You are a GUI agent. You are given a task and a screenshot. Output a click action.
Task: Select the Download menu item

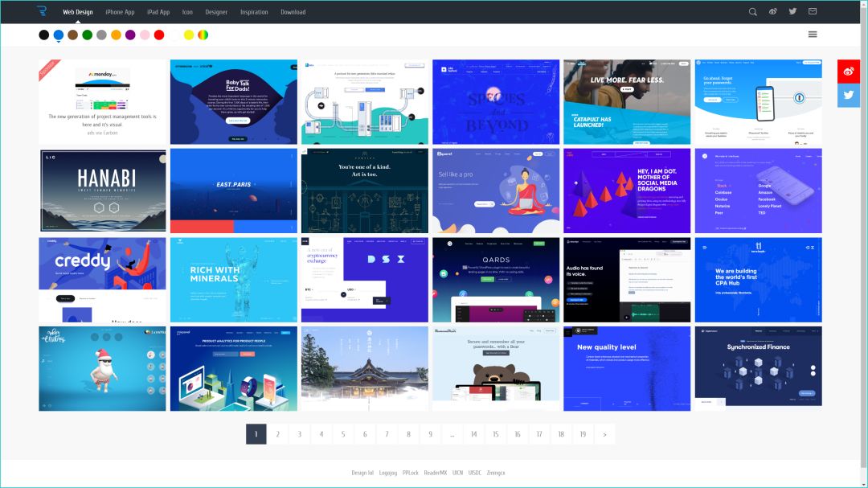293,12
